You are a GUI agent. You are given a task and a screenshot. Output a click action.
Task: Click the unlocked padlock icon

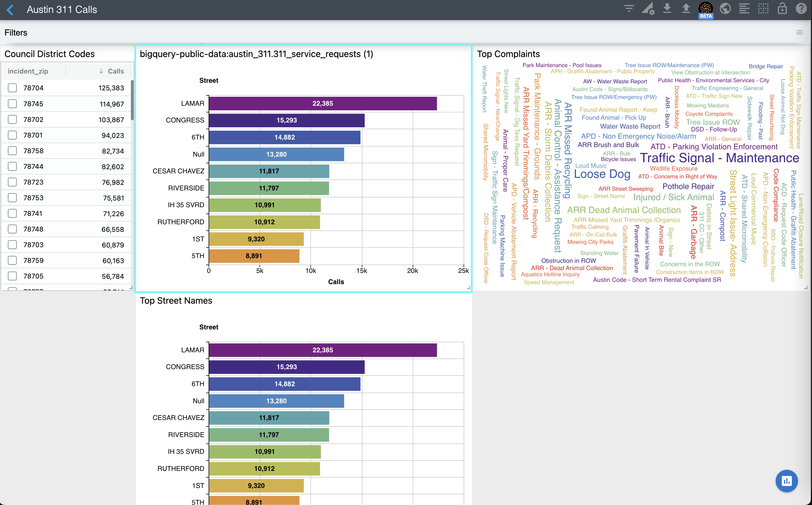782,8
